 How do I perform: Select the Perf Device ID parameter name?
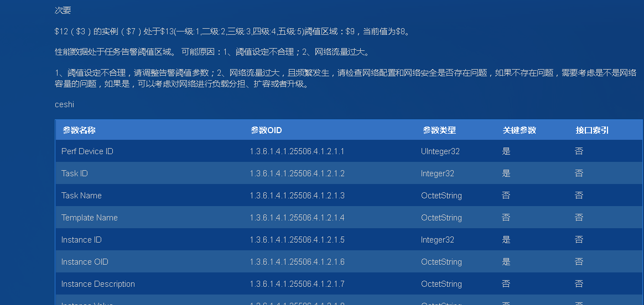[87, 151]
